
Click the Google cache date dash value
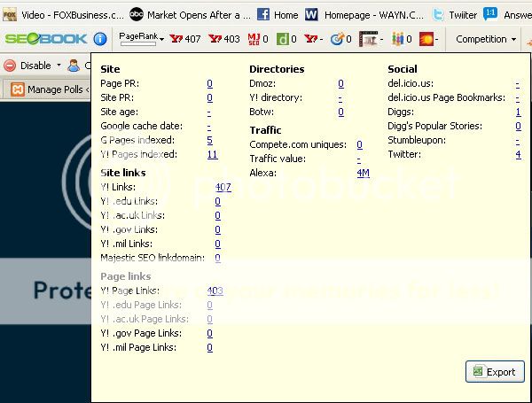click(209, 126)
